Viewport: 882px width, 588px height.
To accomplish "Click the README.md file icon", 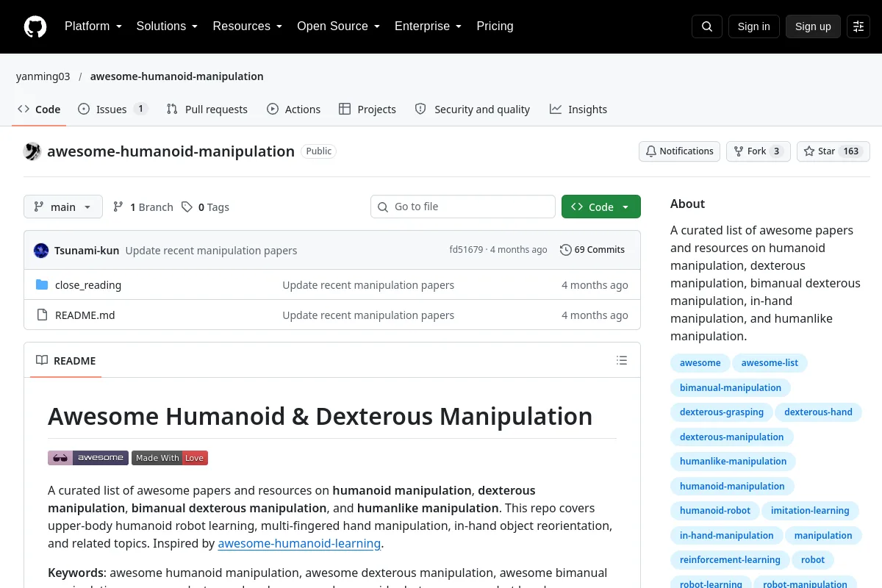I will (42, 315).
